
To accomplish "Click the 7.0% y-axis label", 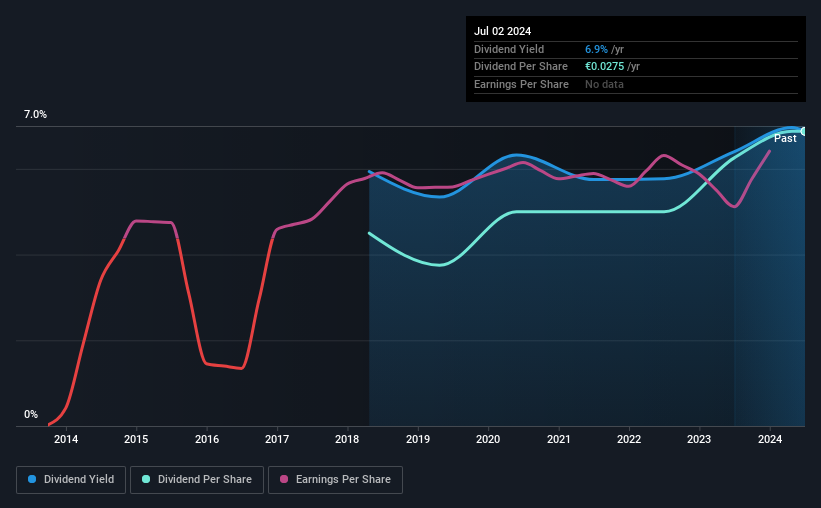I will (35, 114).
